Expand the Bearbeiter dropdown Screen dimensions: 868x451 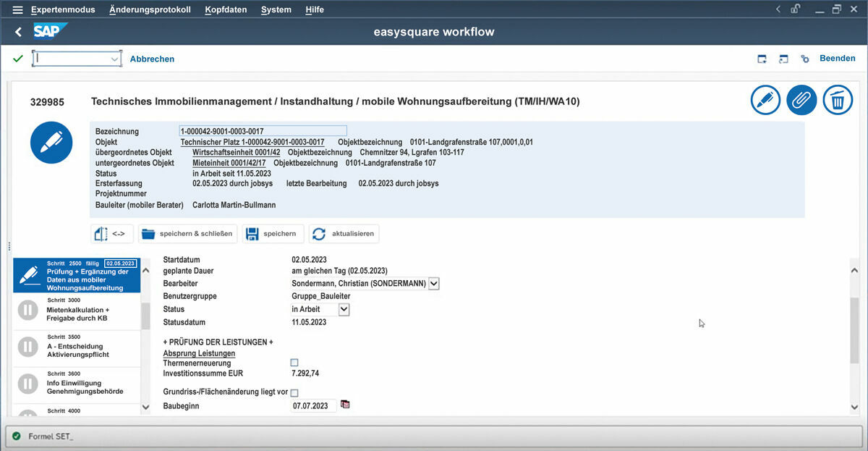click(x=434, y=284)
